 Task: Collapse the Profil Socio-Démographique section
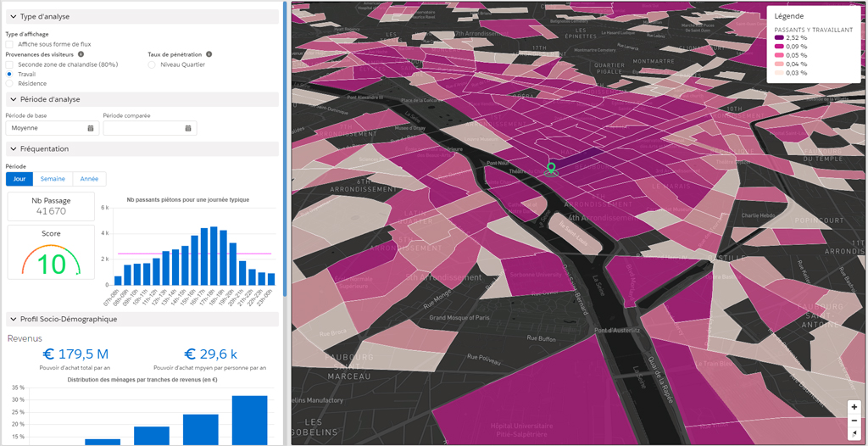pos(142,319)
